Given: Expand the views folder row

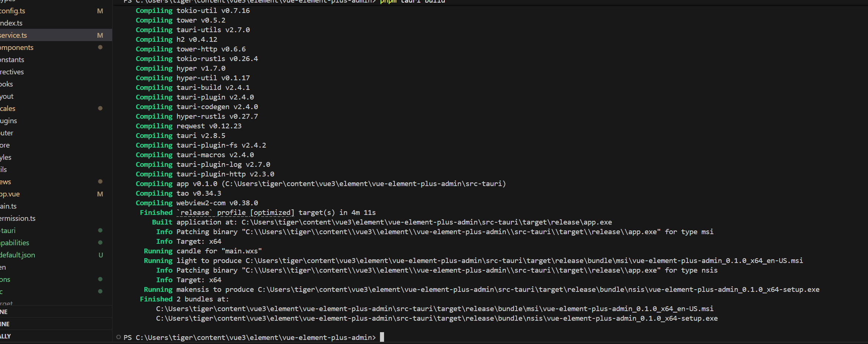Looking at the screenshot, I should click(x=55, y=182).
